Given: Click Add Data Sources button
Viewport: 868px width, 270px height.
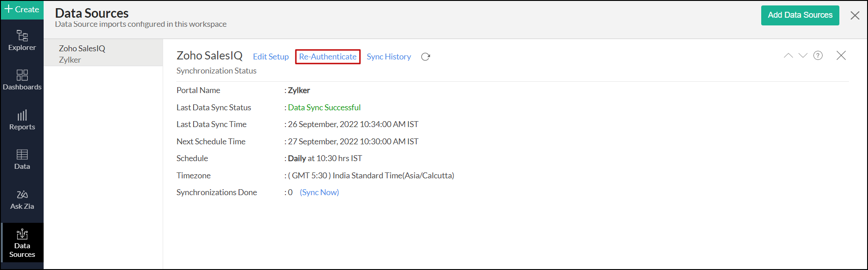Looking at the screenshot, I should click(x=800, y=15).
